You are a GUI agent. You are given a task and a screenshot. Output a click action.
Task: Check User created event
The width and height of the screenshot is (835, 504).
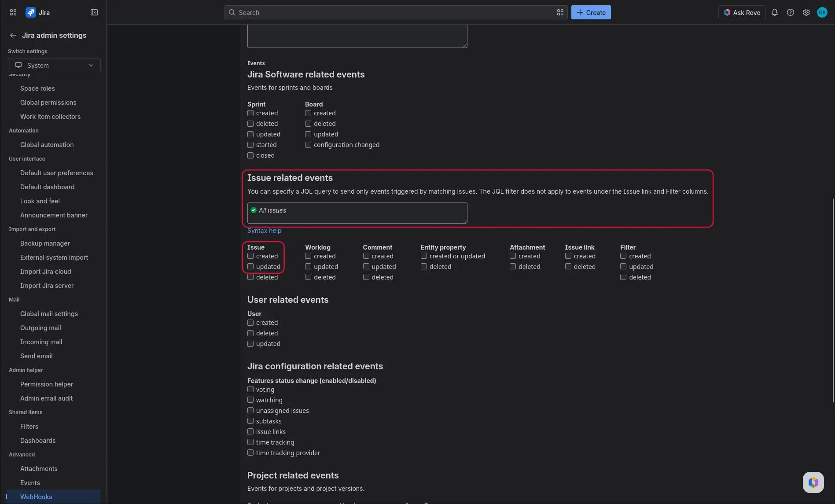point(250,323)
